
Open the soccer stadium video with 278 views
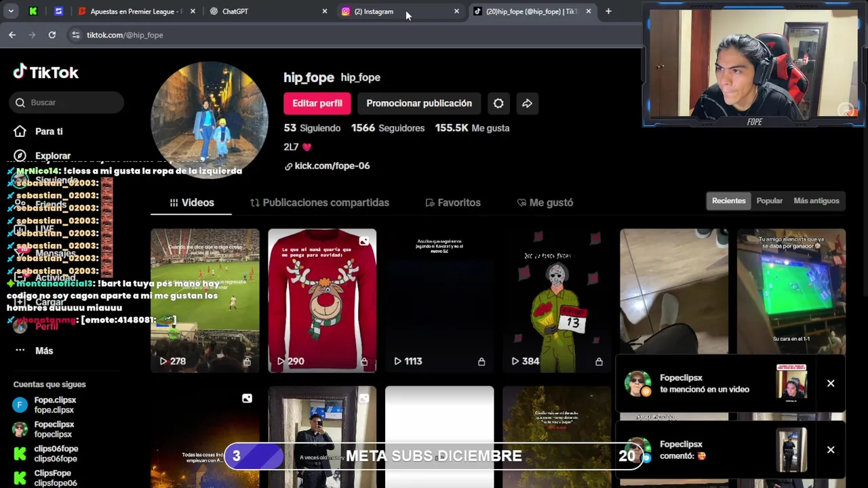click(205, 300)
